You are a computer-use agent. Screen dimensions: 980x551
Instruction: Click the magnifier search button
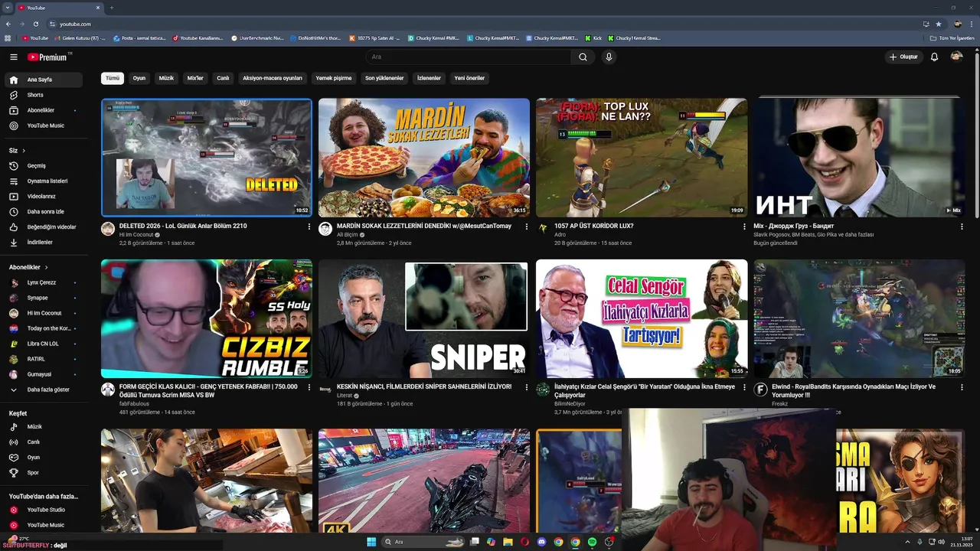click(583, 57)
